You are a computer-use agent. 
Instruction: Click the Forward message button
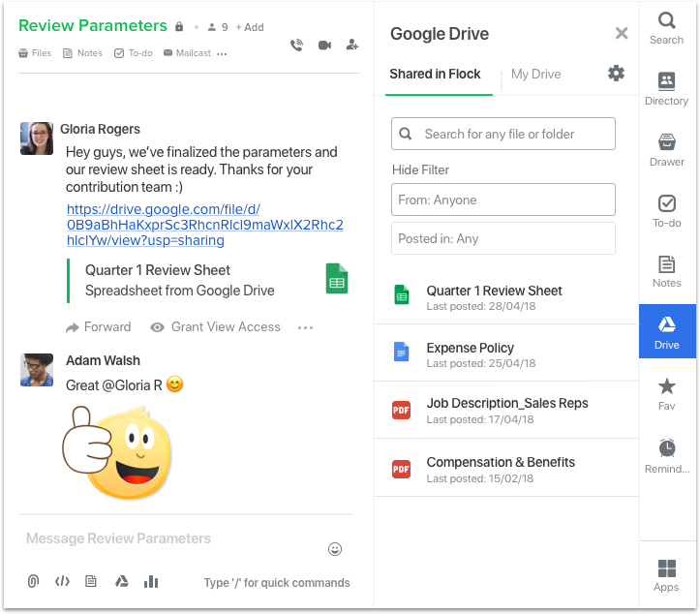[x=98, y=327]
